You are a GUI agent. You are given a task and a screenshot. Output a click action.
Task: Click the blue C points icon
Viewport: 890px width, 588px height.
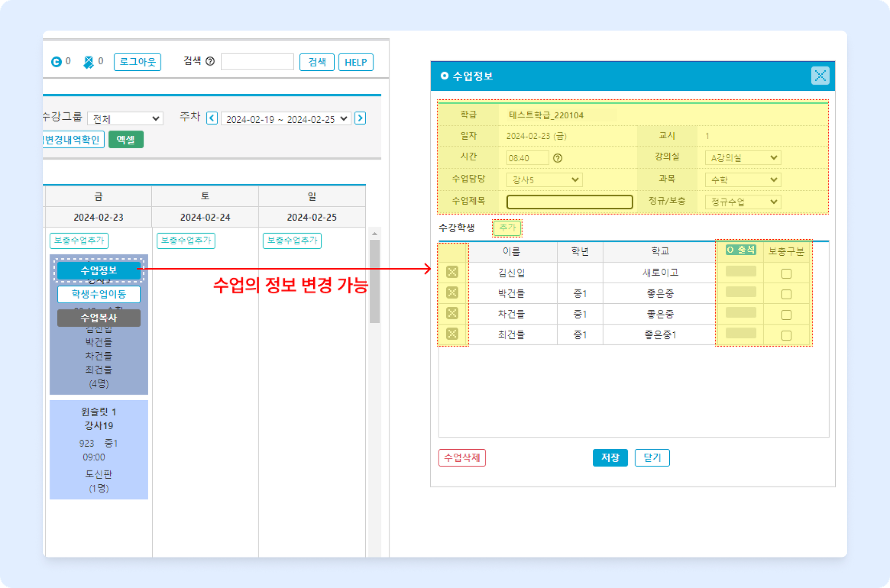57,62
